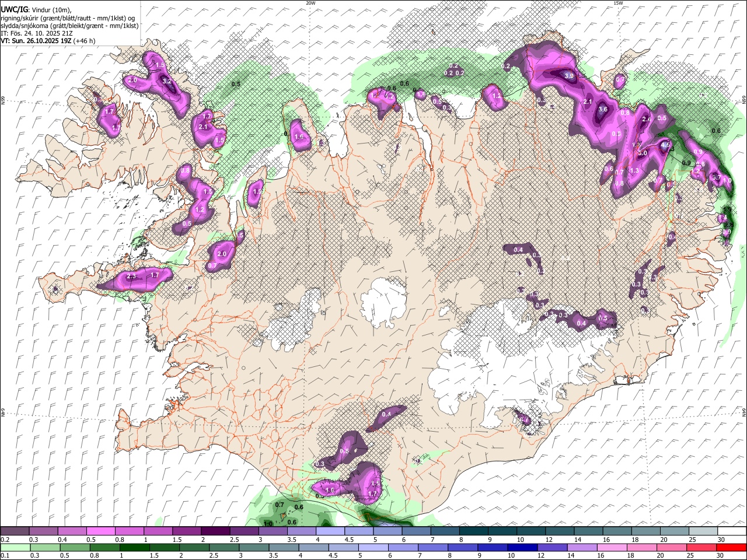Select upper legend swatch labelled 0.2
This screenshot has height=560, width=747.
15,531
